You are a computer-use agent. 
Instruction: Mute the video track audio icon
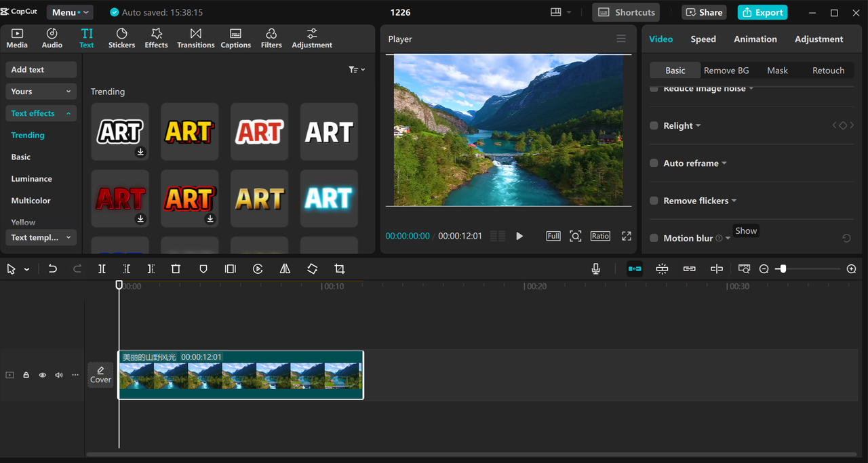58,375
